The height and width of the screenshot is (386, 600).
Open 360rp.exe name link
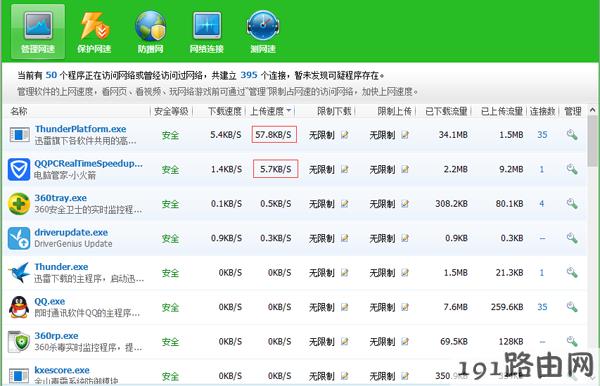(56, 336)
